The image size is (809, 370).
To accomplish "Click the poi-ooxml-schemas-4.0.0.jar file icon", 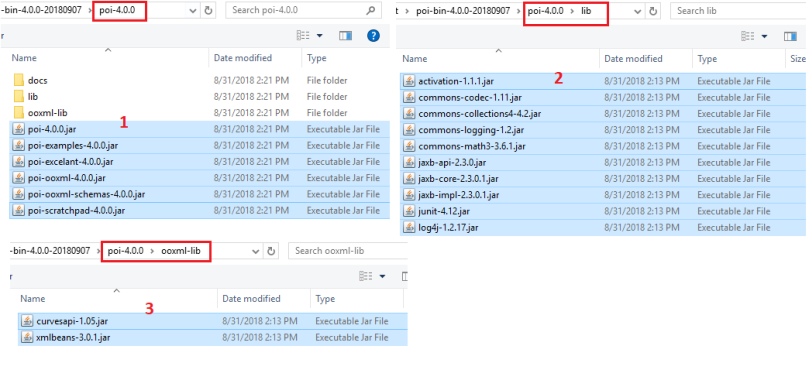I will pyautogui.click(x=19, y=194).
